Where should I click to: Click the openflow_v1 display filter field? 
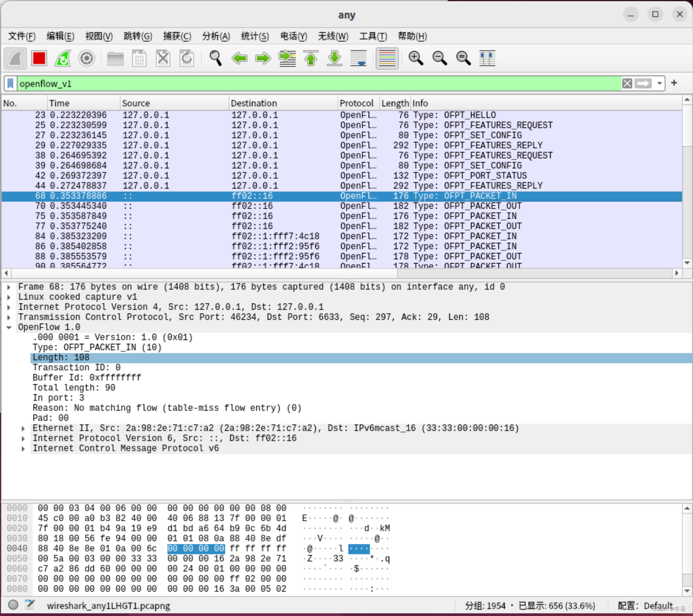click(319, 84)
